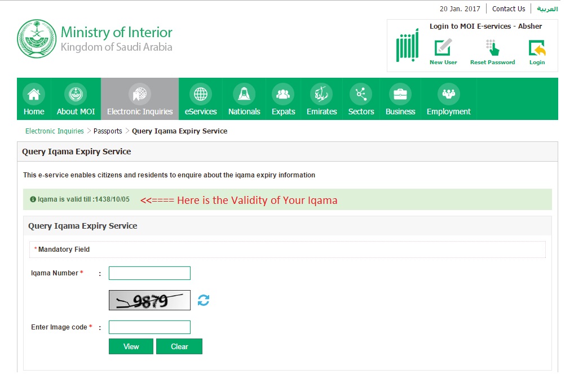The height and width of the screenshot is (392, 574).
Task: Open the Expats people icon
Action: (x=283, y=94)
